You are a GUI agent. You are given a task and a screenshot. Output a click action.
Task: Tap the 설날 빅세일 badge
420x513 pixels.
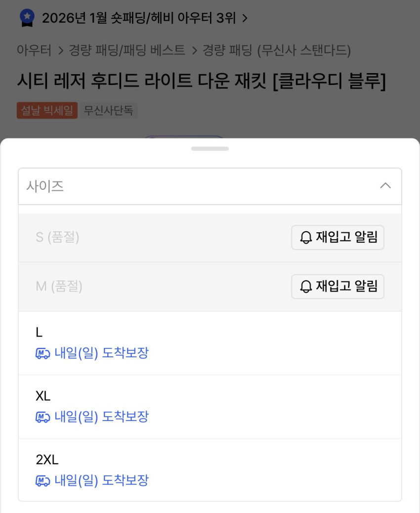click(x=47, y=110)
